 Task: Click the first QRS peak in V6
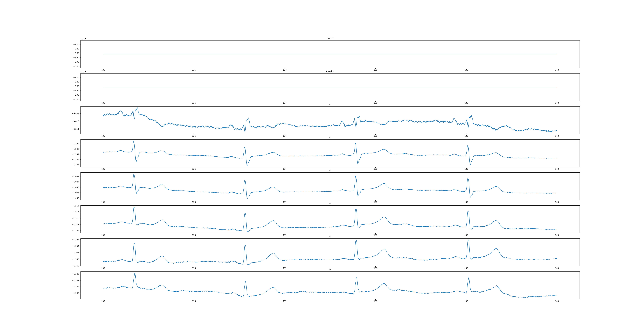pyautogui.click(x=135, y=273)
